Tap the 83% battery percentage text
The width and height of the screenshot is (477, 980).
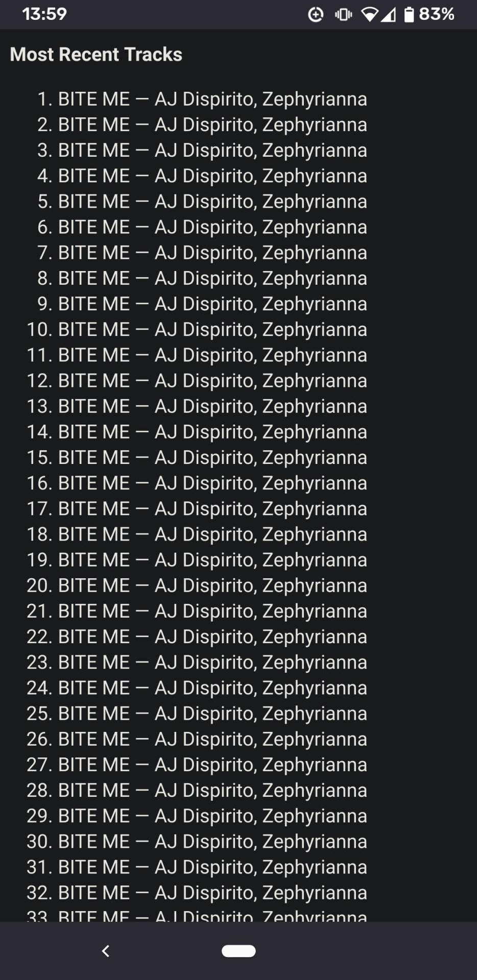(x=437, y=14)
